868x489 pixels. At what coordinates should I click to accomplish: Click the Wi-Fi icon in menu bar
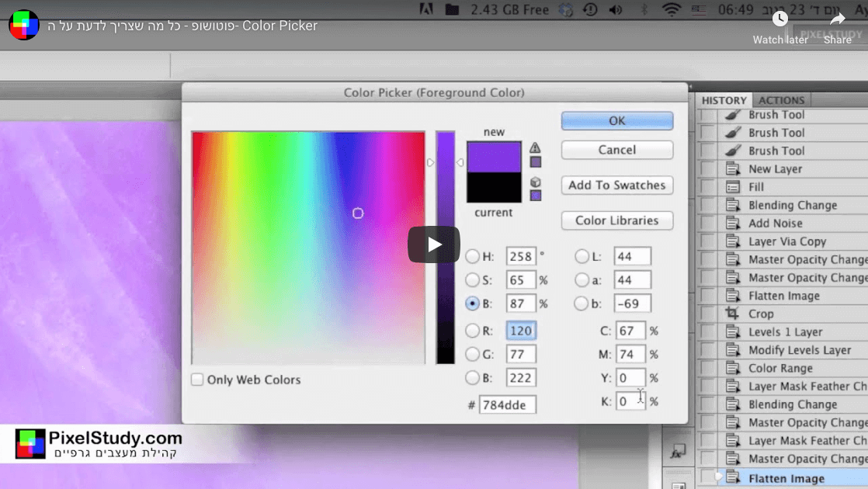pos(671,10)
